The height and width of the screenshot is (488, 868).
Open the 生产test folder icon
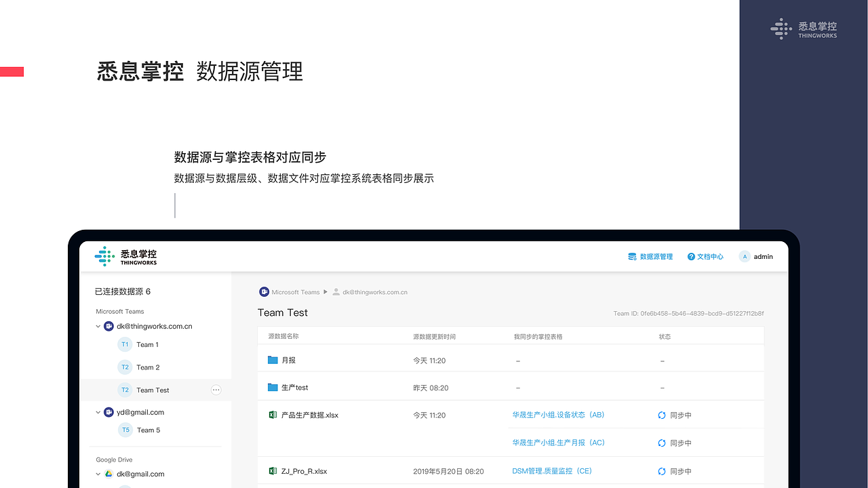point(273,387)
